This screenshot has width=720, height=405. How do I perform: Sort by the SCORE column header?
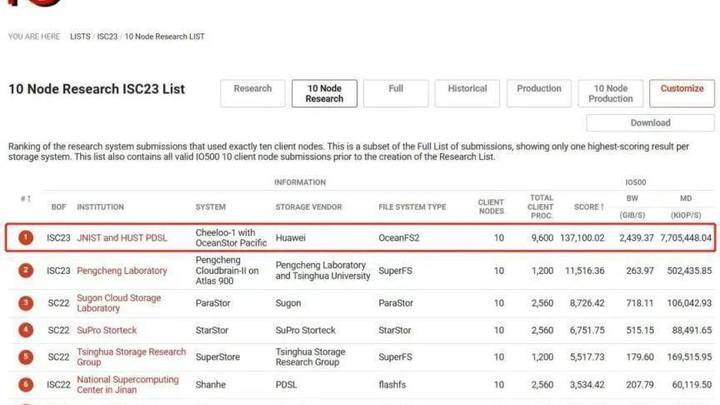589,207
